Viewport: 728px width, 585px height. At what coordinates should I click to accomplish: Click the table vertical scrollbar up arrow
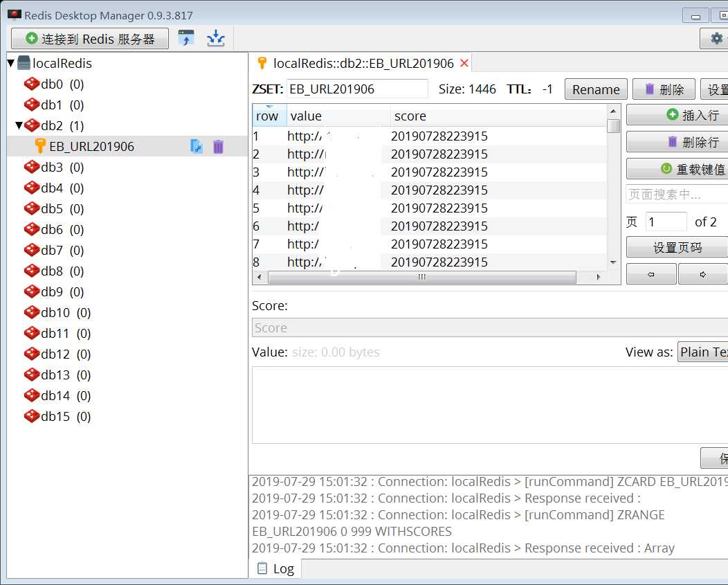click(613, 111)
